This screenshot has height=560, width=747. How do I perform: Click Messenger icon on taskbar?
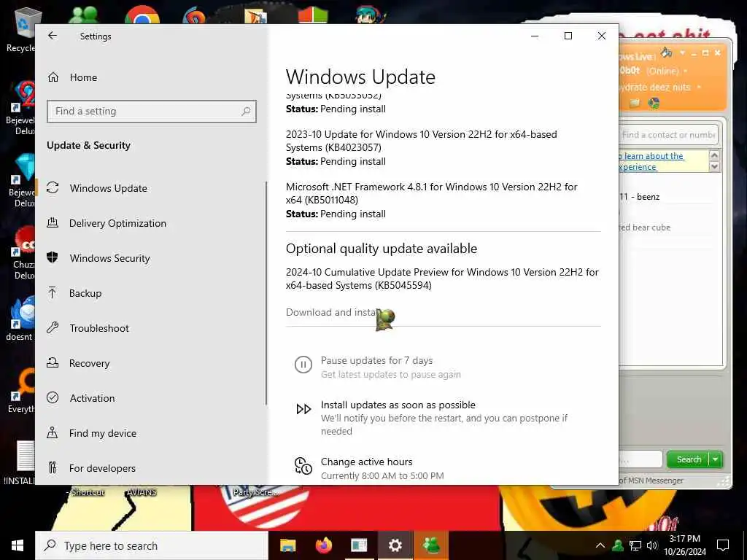coord(431,545)
